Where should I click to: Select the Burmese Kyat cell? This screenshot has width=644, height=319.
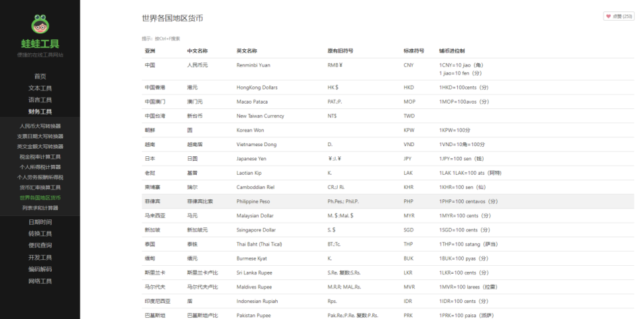252,259
